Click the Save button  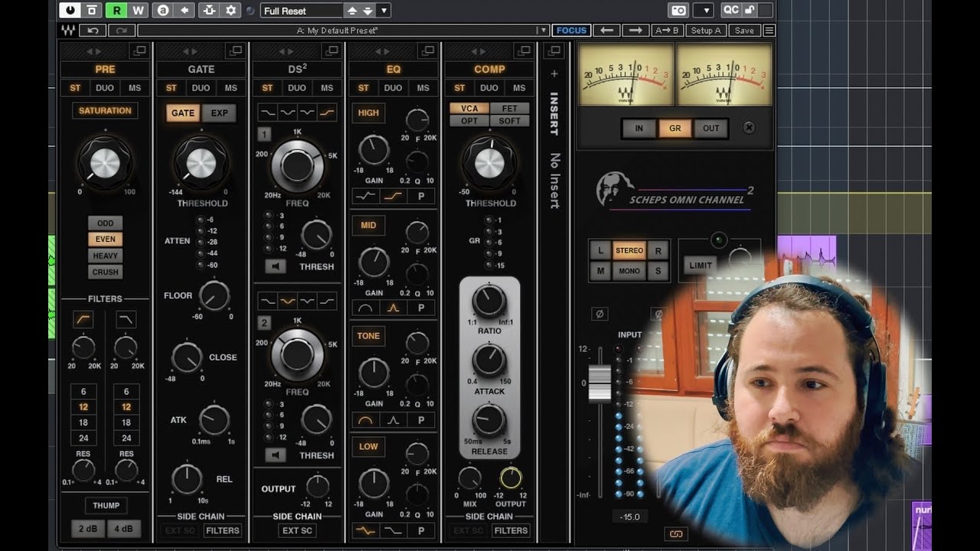coord(743,31)
